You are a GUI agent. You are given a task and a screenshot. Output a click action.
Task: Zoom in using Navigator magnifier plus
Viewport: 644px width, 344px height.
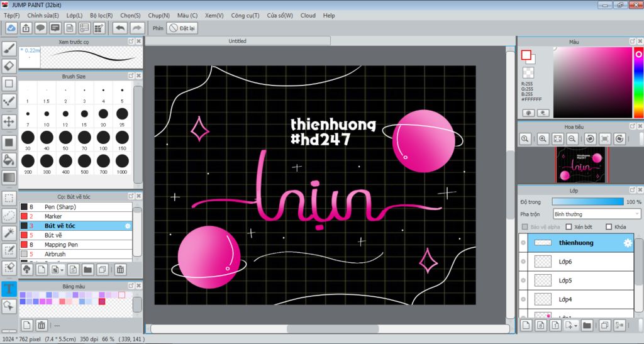coord(543,139)
